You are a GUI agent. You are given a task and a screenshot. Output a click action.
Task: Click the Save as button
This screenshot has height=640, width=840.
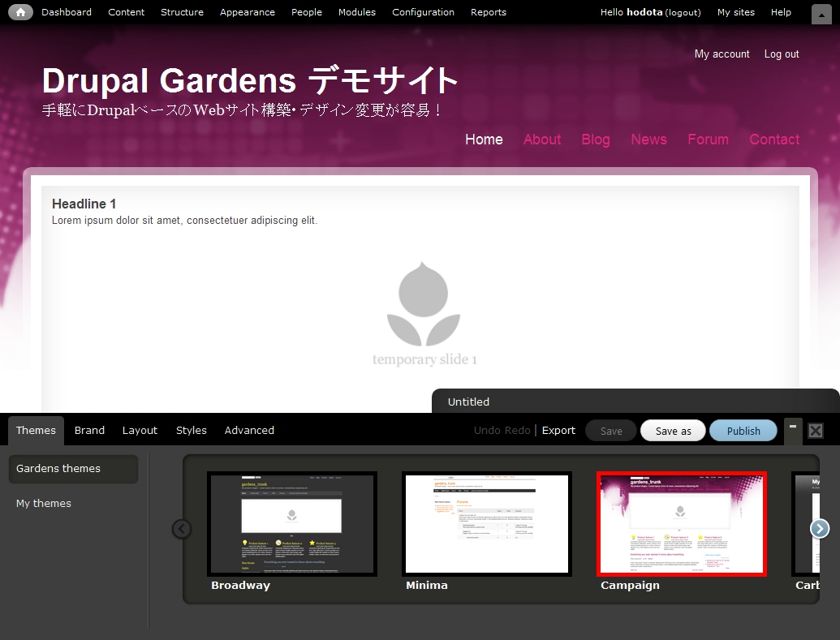coord(673,431)
